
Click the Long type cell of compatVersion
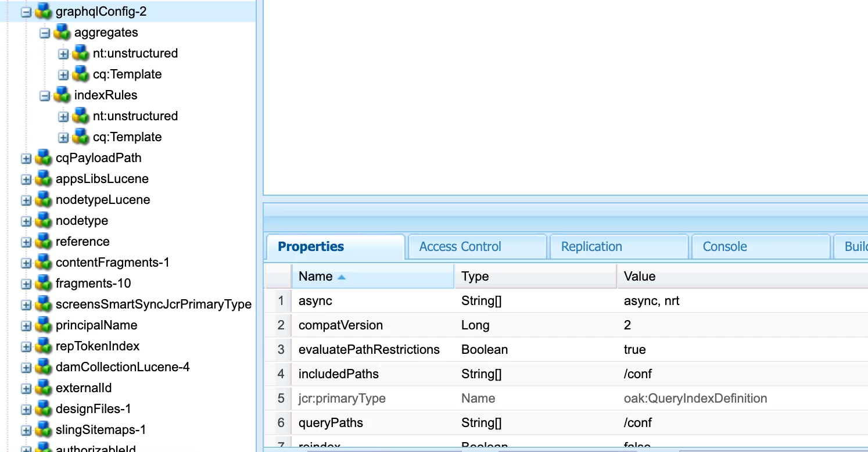tap(536, 325)
